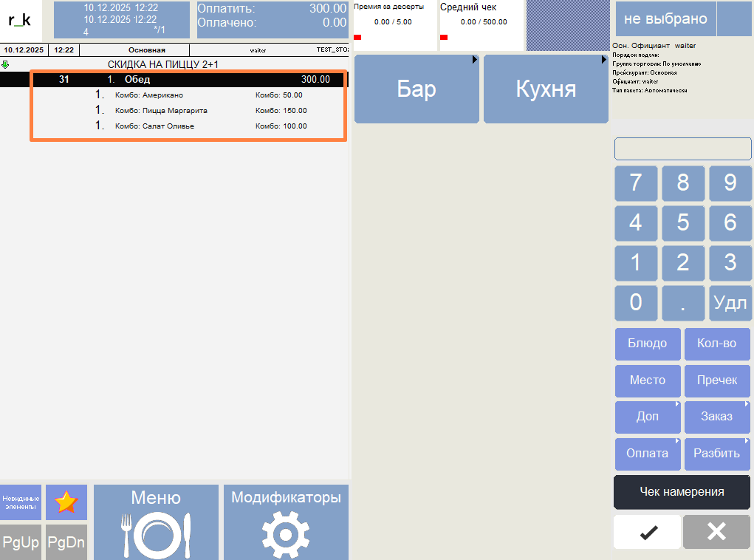Image resolution: width=754 pixels, height=560 pixels.
Task: Click the Кол-во button
Action: coord(716,344)
